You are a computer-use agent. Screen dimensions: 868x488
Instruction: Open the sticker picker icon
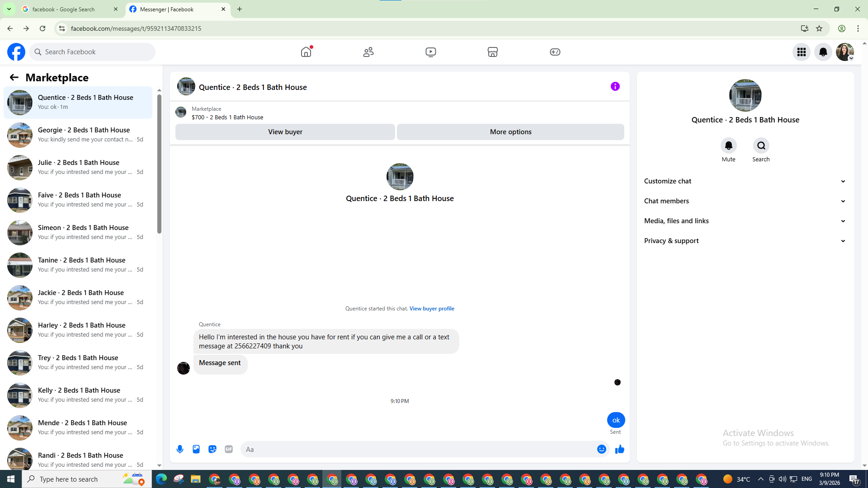coord(212,449)
